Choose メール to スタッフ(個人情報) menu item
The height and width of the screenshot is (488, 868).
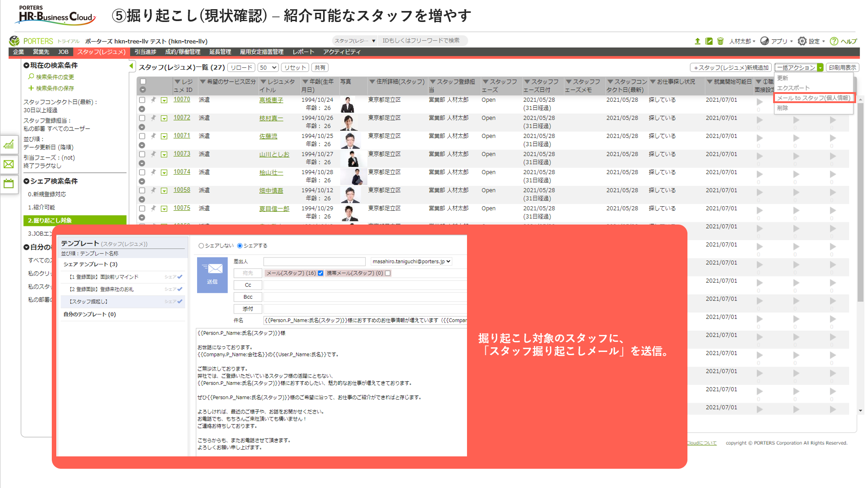tap(813, 98)
